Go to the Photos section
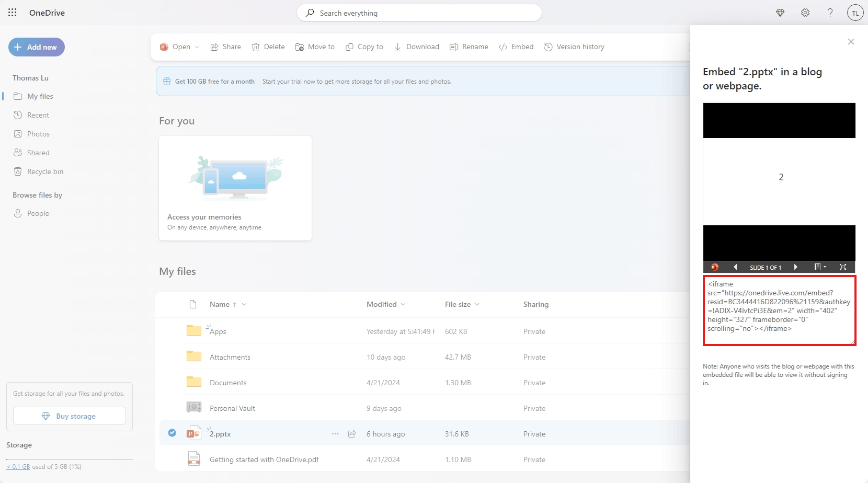 [x=38, y=133]
